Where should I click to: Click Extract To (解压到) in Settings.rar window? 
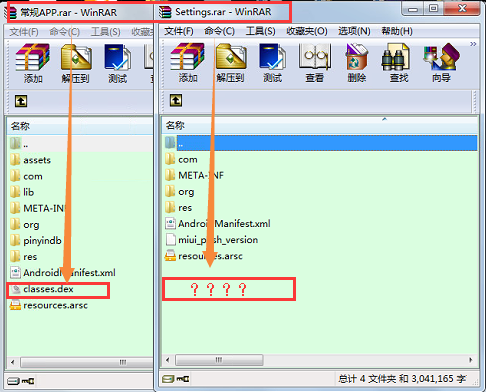(x=230, y=63)
